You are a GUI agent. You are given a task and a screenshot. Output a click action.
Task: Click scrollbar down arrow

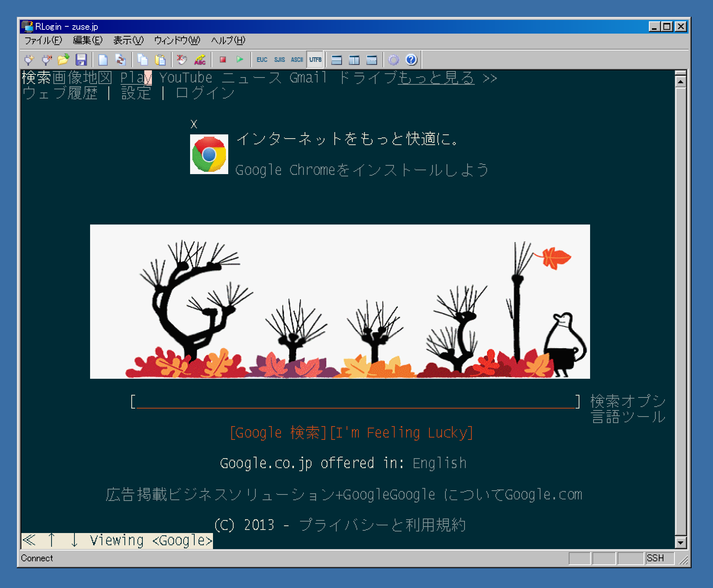click(x=681, y=542)
